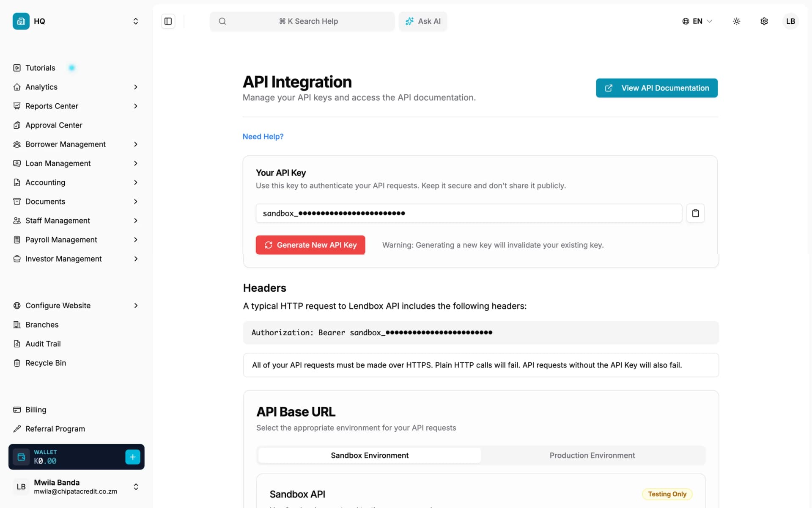The width and height of the screenshot is (812, 508).
Task: Click the Recycle Bin trash icon
Action: [x=17, y=363]
